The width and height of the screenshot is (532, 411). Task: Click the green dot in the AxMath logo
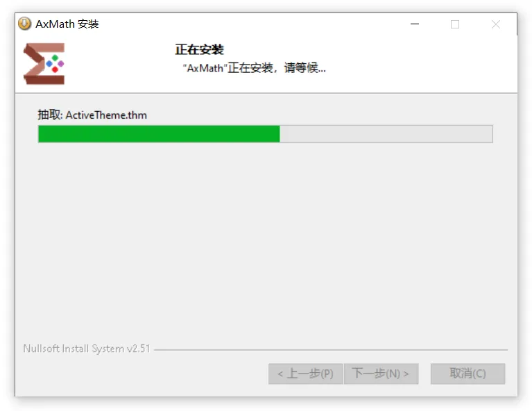55,58
